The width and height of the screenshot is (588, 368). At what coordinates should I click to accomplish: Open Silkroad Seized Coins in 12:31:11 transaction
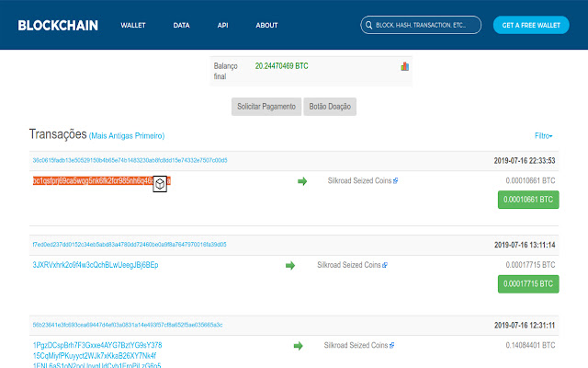356,345
